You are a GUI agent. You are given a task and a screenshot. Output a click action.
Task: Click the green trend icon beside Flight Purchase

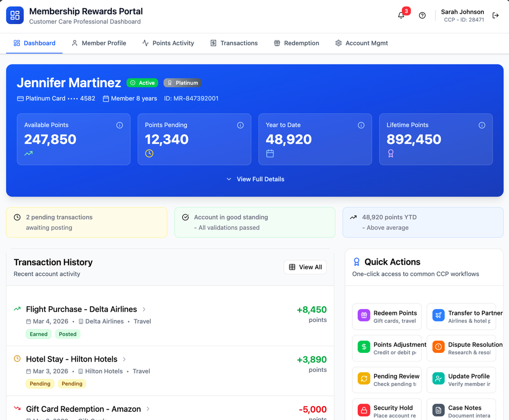(17, 309)
